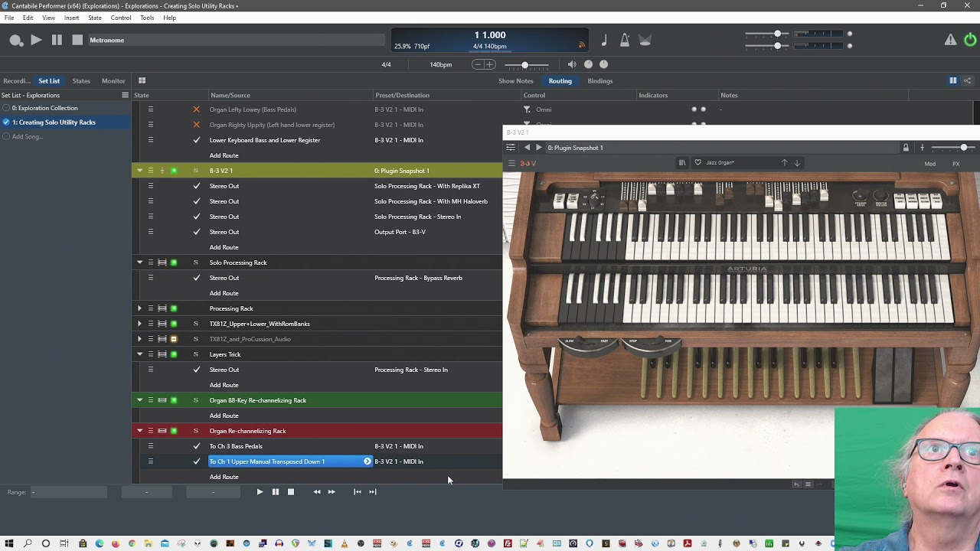Open the Cortana circle in the Windows taskbar
980x551 pixels.
click(46, 543)
